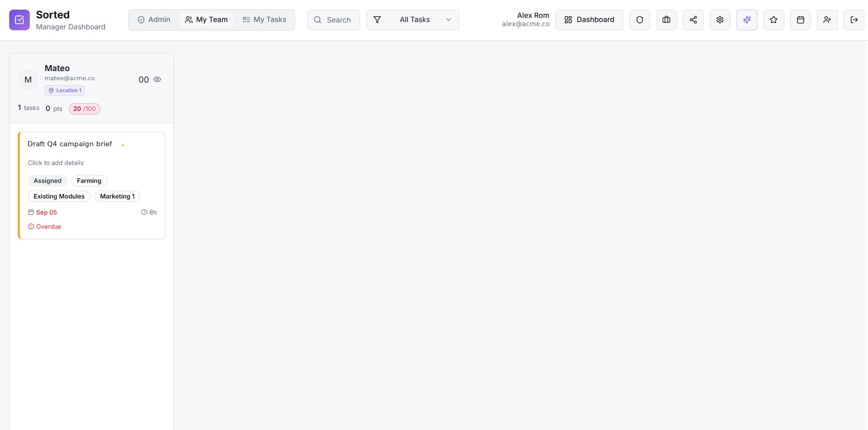The image size is (868, 430).
Task: Switch to the My Tasks tab
Action: click(264, 20)
